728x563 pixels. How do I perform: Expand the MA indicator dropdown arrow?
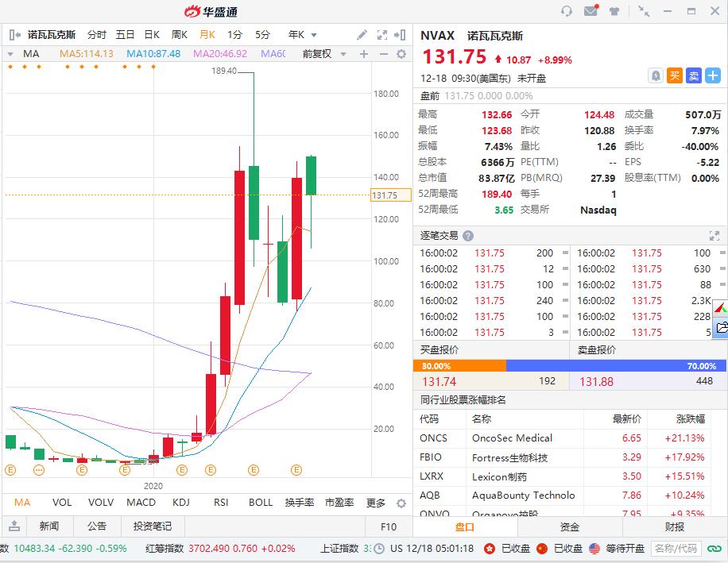(x=10, y=54)
